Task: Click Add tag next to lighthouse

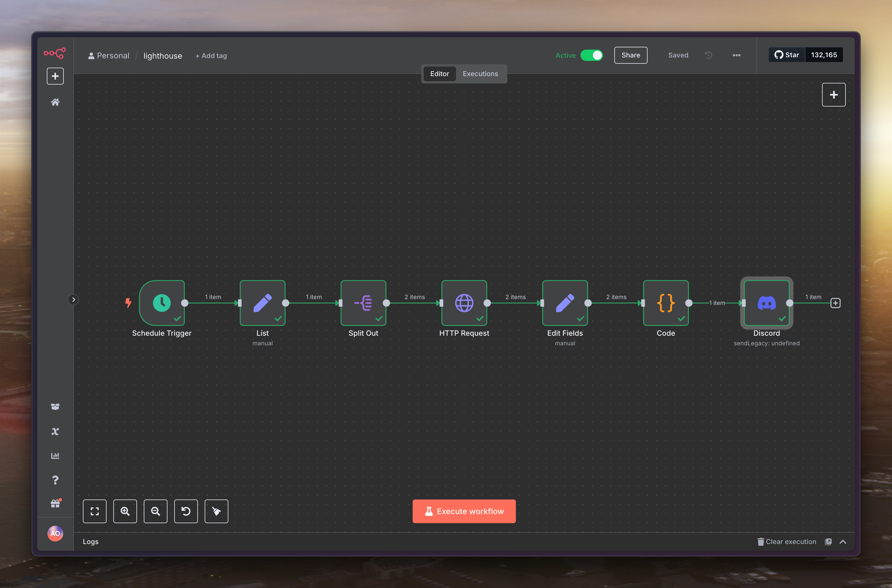Action: [x=211, y=56]
